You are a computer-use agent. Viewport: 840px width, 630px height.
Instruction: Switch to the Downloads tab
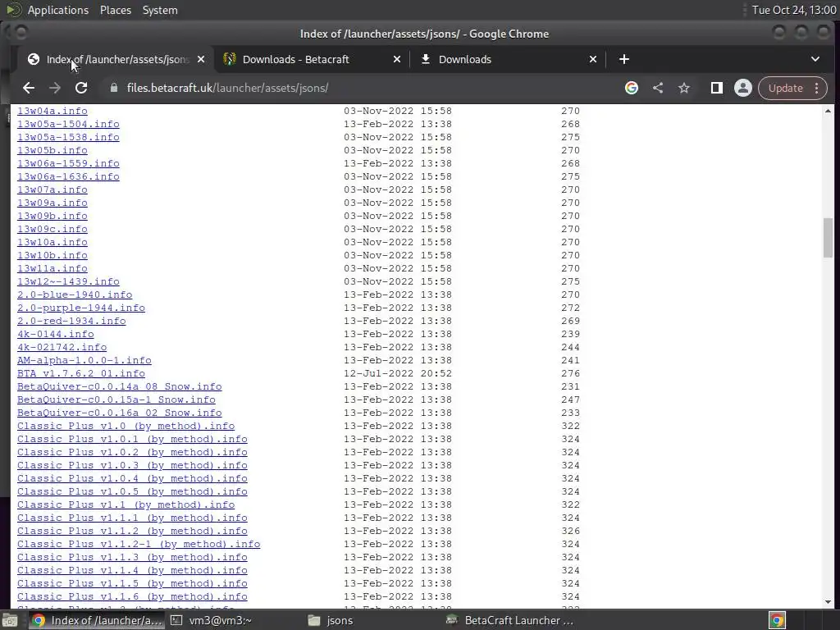(507, 59)
